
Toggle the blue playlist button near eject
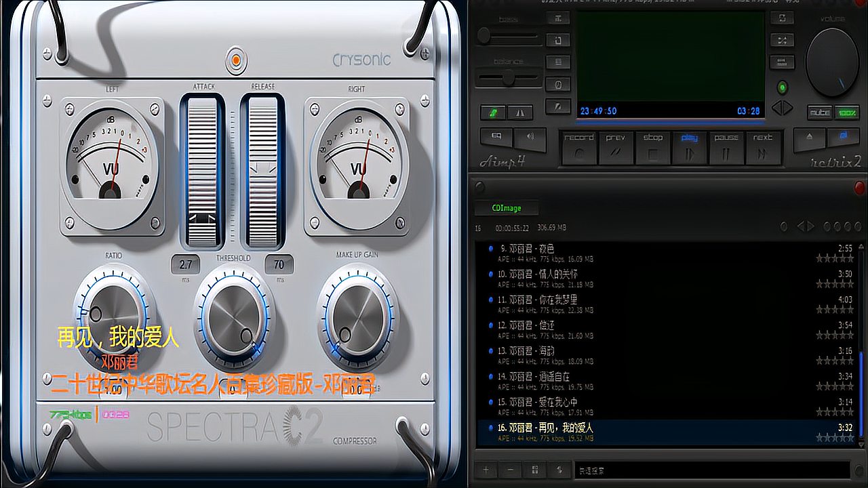(x=844, y=138)
